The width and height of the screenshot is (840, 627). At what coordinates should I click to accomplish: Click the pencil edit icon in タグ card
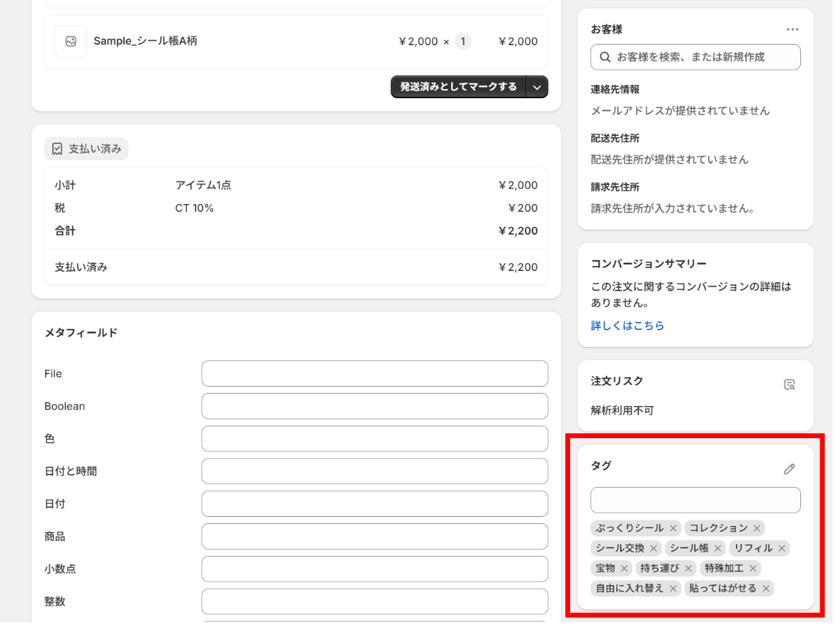(789, 469)
